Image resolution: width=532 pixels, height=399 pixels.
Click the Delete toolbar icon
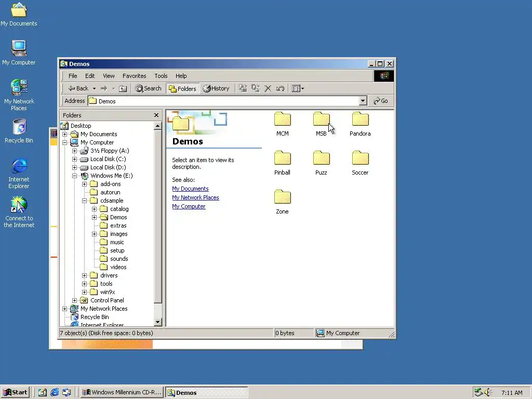(x=268, y=88)
